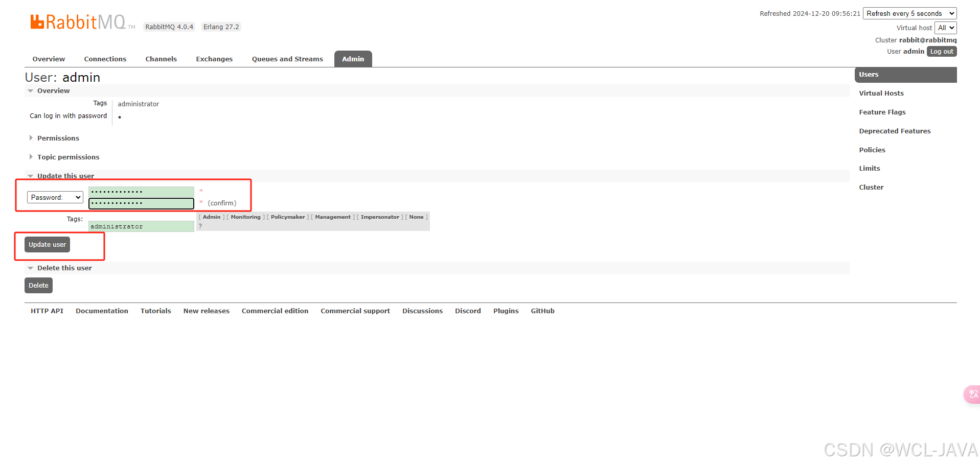Click the cluster name rabbit@rabbitmq
This screenshot has width=980, height=466.
click(928, 40)
